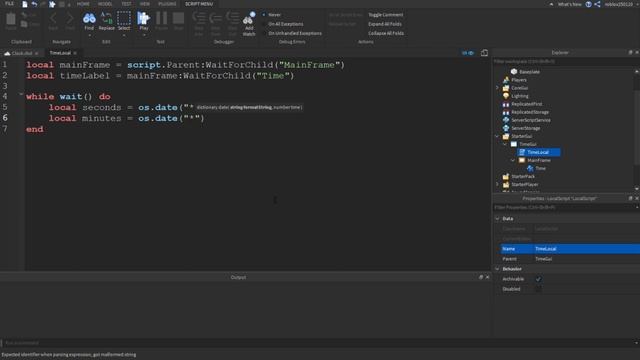
Task: Open the Play dropdown arrow
Action: (144, 36)
